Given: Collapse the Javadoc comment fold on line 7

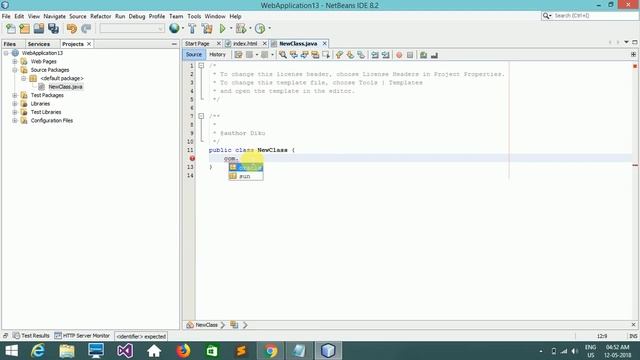Looking at the screenshot, I should coord(201,116).
